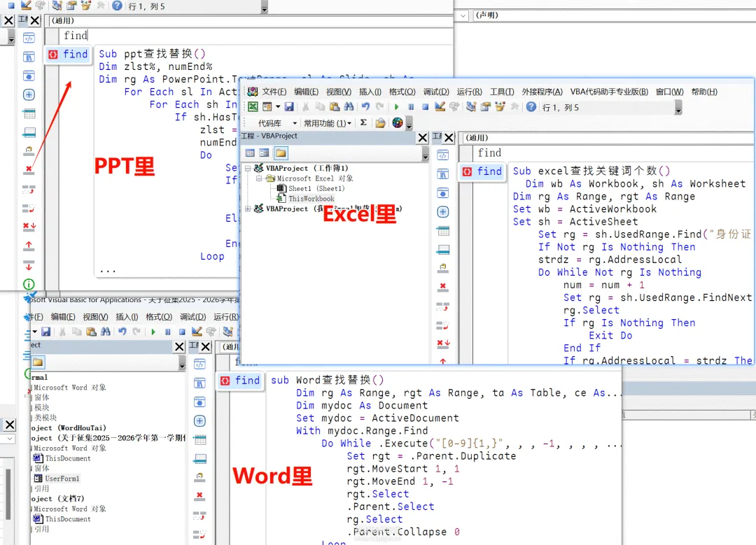Viewport: 756px width, 545px height.
Task: Click plus circle icon in PPT side tool panel
Action: pyautogui.click(x=29, y=94)
